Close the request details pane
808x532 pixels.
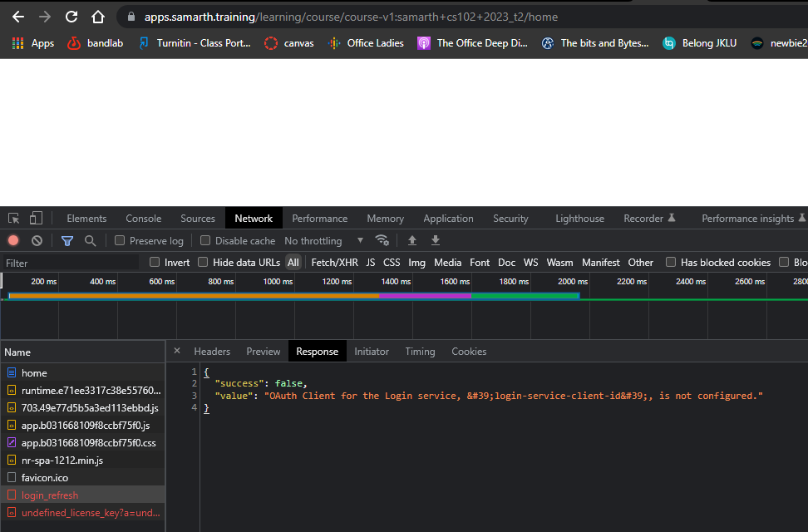[x=177, y=352]
